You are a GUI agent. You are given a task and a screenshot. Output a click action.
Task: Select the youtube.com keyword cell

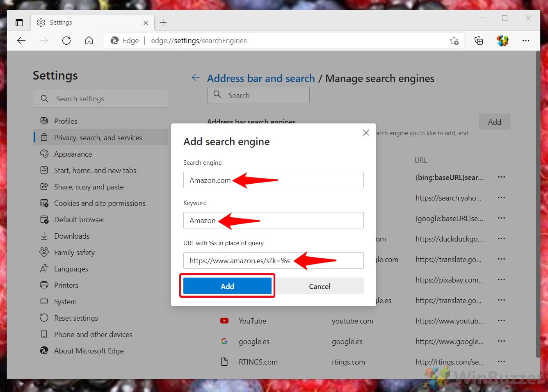(352, 321)
